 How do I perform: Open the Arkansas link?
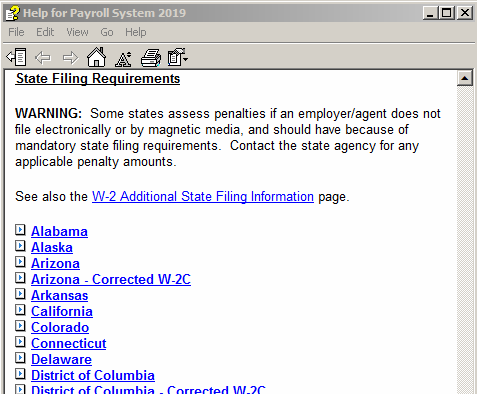pos(60,295)
